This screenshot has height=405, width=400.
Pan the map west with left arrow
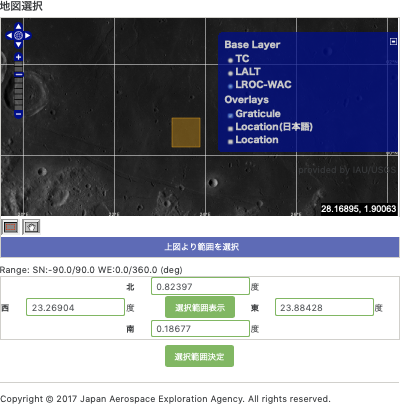click(x=10, y=35)
